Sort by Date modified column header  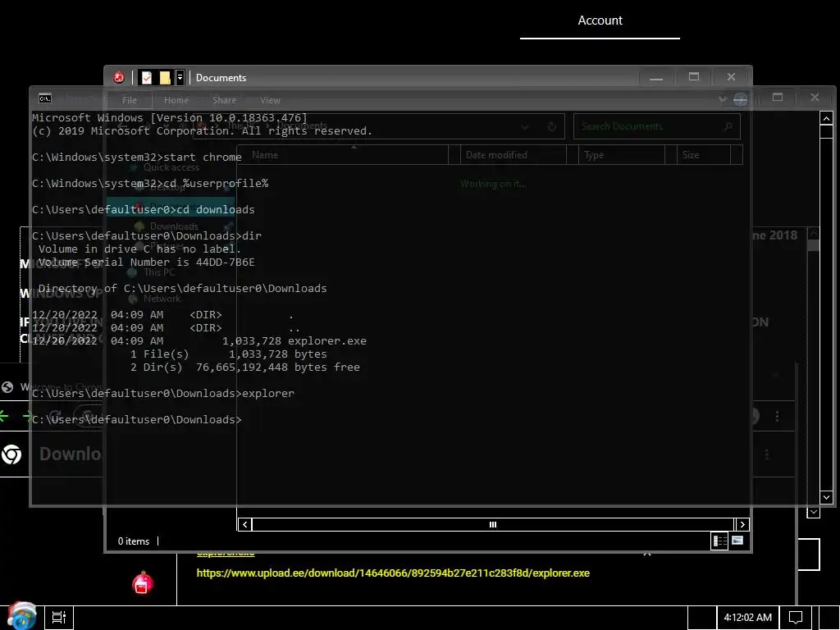514,155
